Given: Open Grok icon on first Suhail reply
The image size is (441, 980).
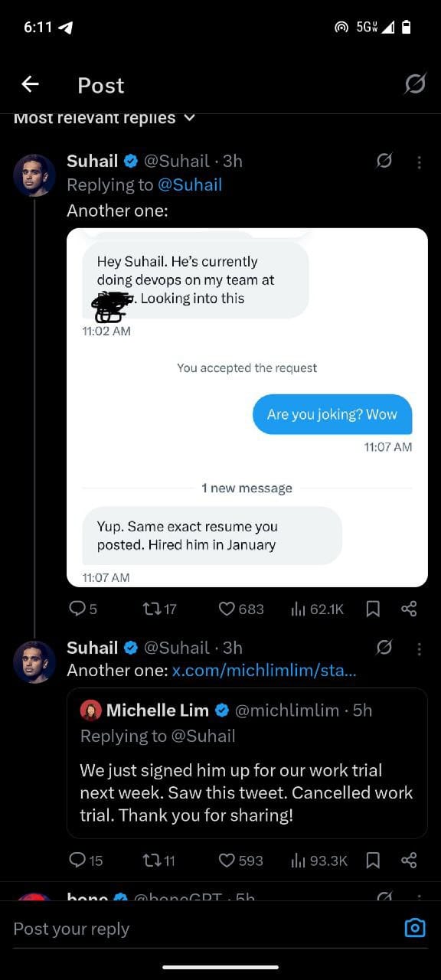Looking at the screenshot, I should [384, 161].
